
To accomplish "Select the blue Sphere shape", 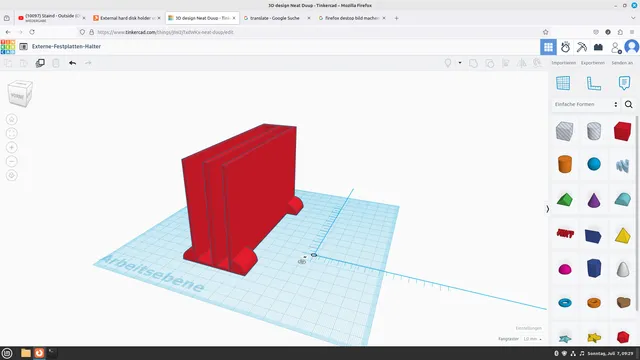I will pos(594,164).
